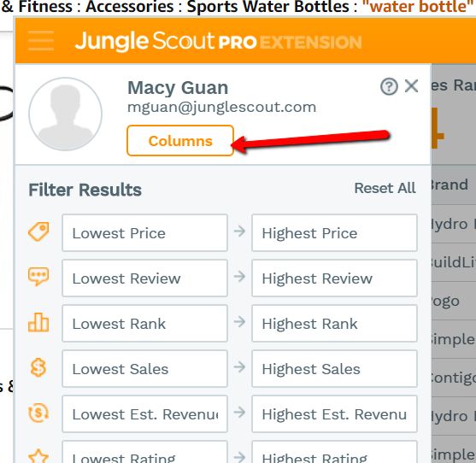Click the review speech bubble icon
The width and height of the screenshot is (476, 463).
tap(38, 277)
